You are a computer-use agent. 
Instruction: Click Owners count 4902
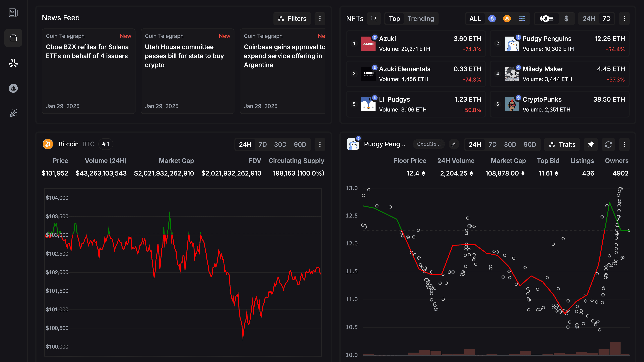[x=621, y=173]
